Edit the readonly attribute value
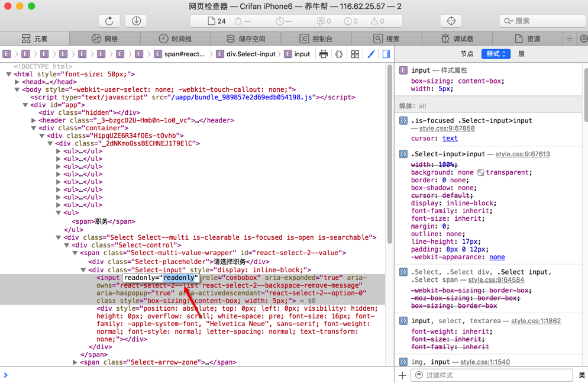The height and width of the screenshot is (383, 588). [179, 278]
